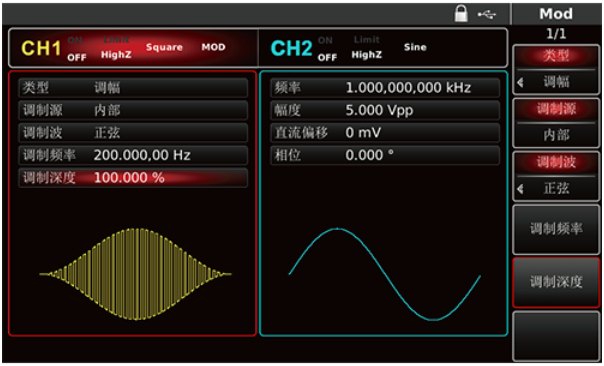
Task: Click CH1 Limit HighZ indicator
Action: click(116, 48)
